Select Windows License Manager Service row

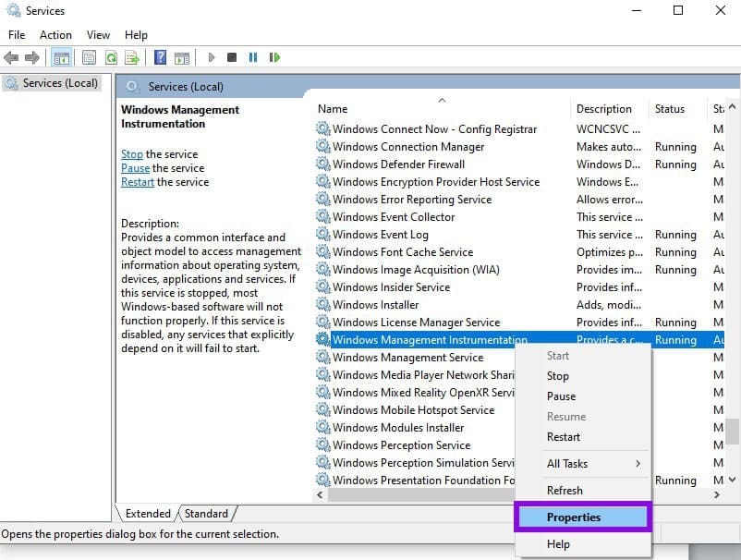[x=519, y=322]
